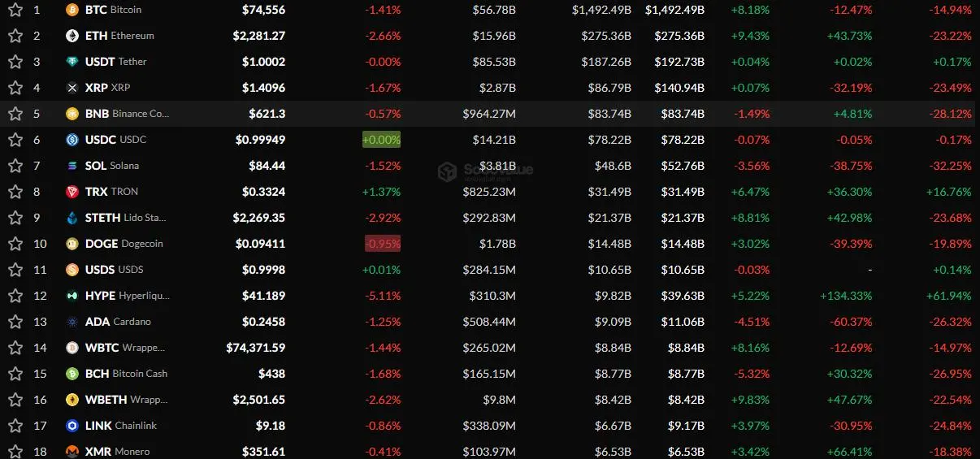The image size is (980, 459).
Task: Click the Cardano ADA logo icon
Action: tap(72, 322)
